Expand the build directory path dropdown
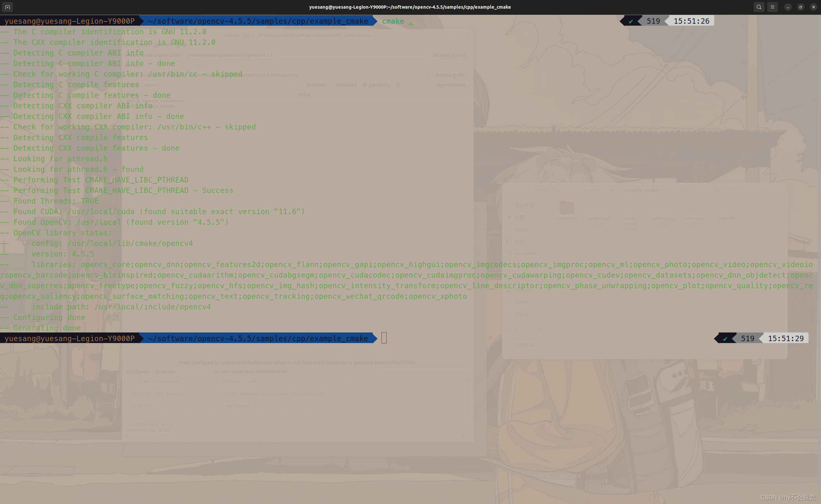This screenshot has width=821, height=504. (426, 75)
